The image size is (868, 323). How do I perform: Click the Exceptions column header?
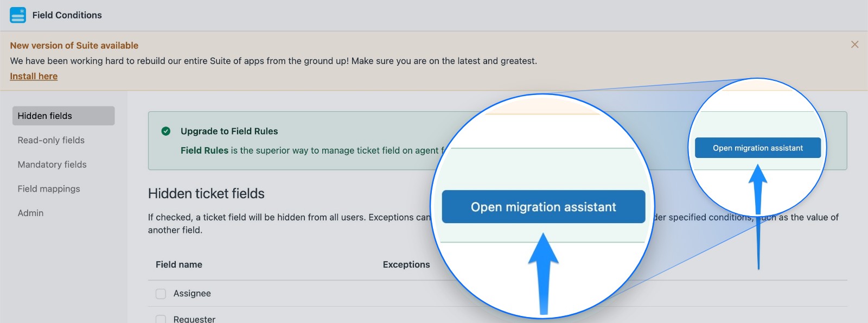point(406,264)
